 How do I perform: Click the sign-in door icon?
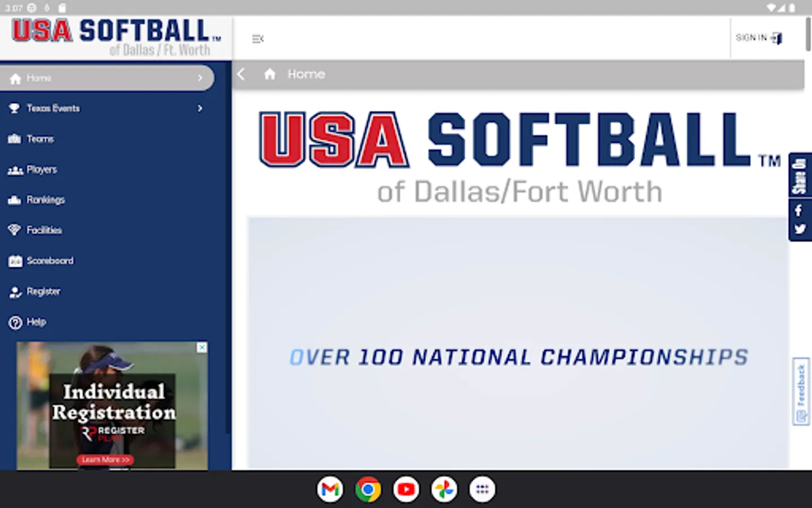[x=777, y=38]
